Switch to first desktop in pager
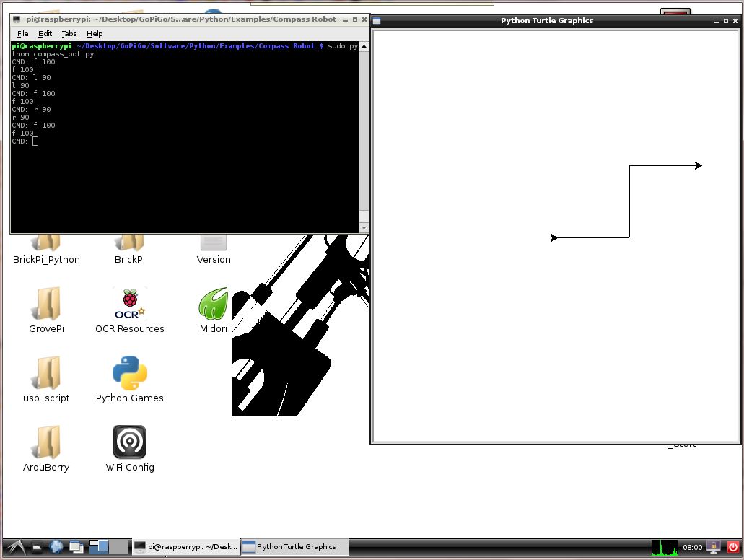Image resolution: width=744 pixels, height=560 pixels. (x=99, y=547)
